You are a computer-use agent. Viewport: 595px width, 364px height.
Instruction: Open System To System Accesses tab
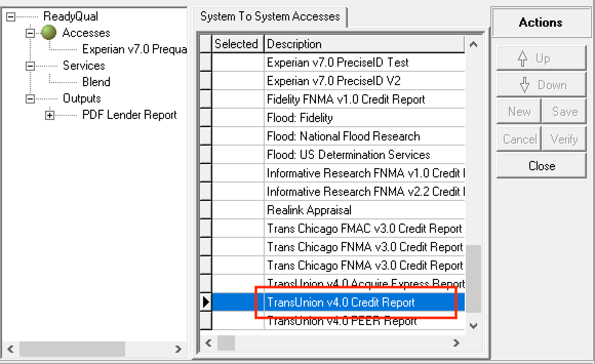point(270,17)
